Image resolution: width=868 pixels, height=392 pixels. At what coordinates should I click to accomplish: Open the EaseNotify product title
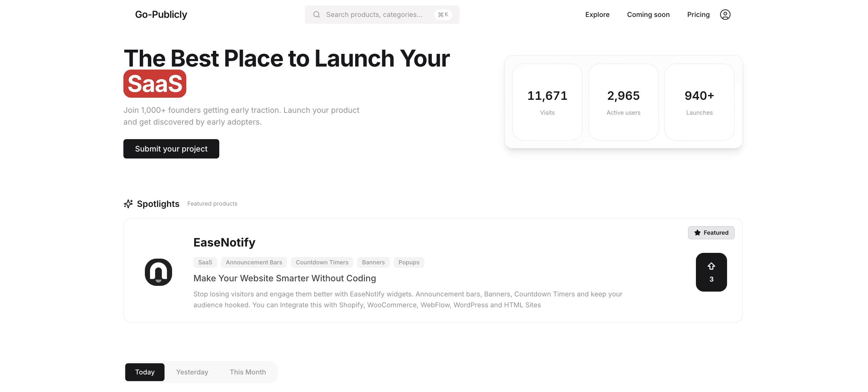point(224,242)
